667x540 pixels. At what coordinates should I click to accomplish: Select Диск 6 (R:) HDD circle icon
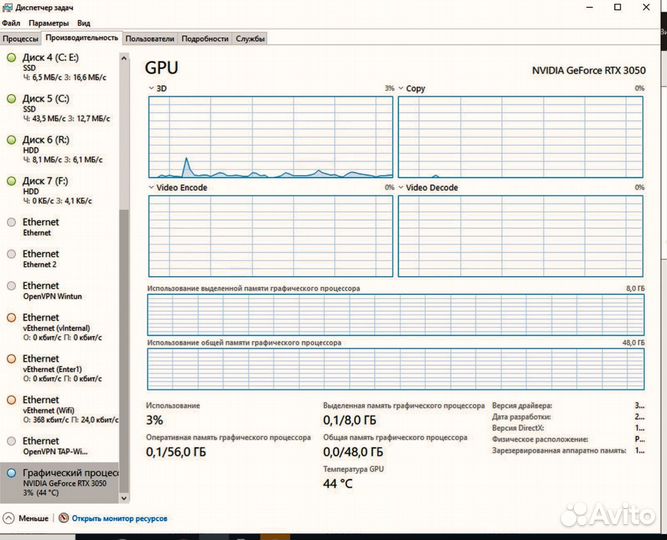click(11, 140)
